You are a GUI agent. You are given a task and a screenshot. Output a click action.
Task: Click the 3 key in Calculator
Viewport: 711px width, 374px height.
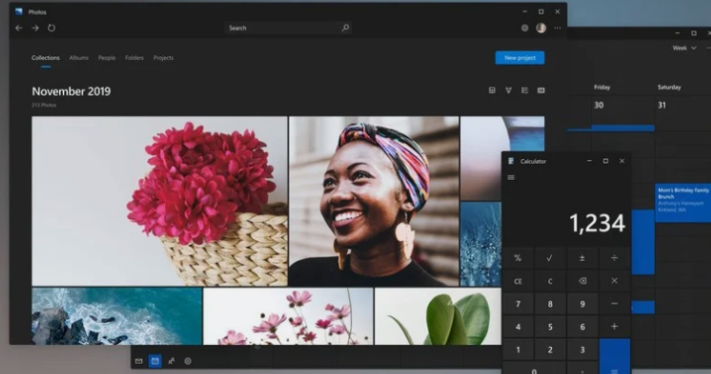tap(582, 350)
